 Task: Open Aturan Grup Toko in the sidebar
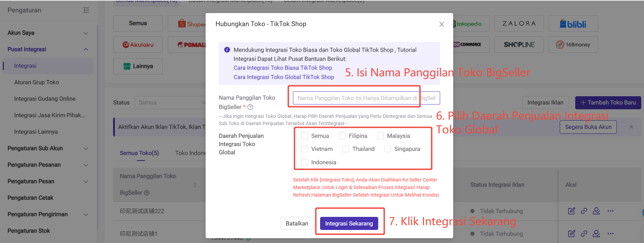36,82
